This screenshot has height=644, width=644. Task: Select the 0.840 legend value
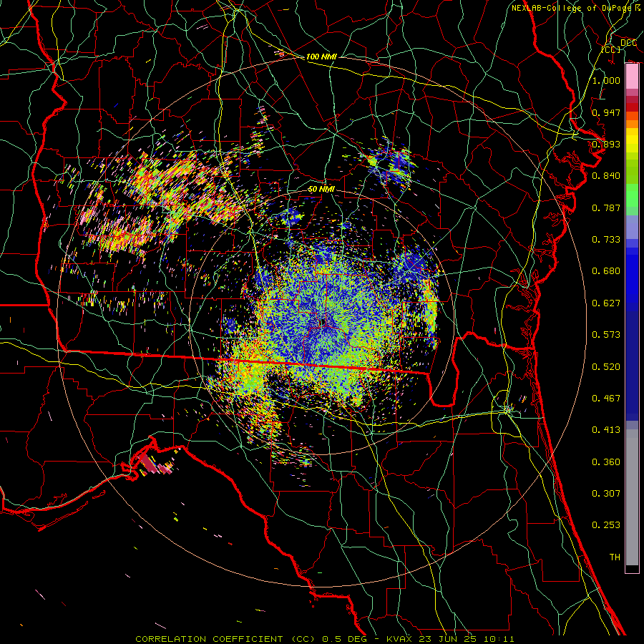pyautogui.click(x=606, y=176)
